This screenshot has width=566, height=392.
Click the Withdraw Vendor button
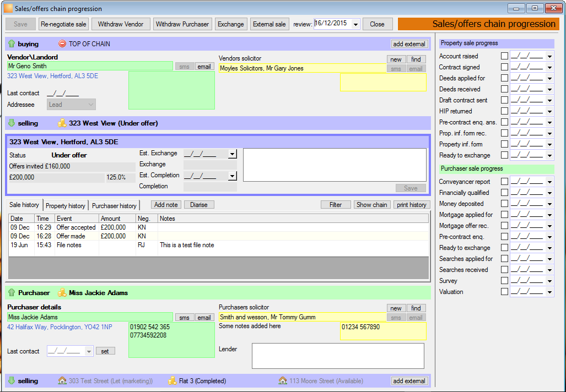click(x=121, y=24)
